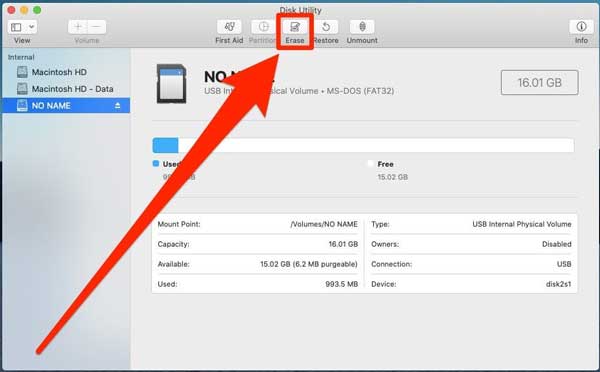600x372 pixels.
Task: Click USB Internal Physical Volume type value
Action: click(522, 224)
